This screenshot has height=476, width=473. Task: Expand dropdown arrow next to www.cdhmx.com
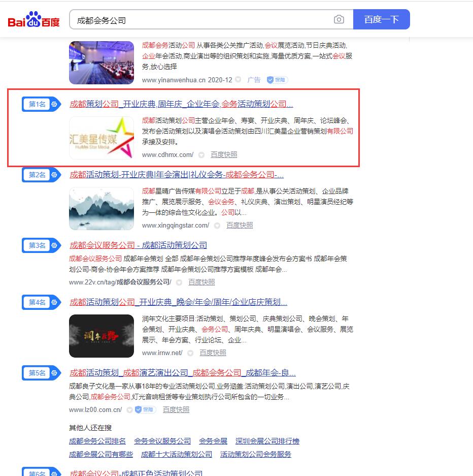(x=201, y=155)
